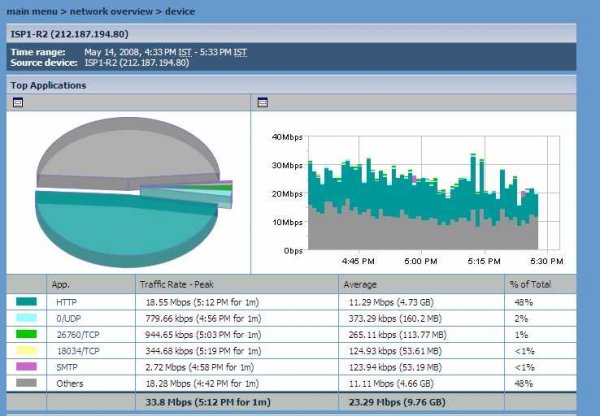This screenshot has height=416, width=600.
Task: Click the ISP1-R2 device title bar
Action: tap(291, 34)
